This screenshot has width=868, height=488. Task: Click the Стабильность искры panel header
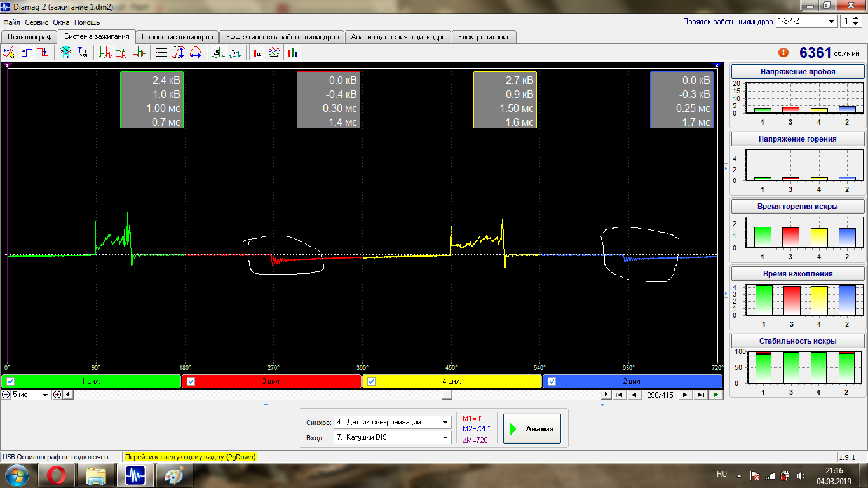click(797, 341)
